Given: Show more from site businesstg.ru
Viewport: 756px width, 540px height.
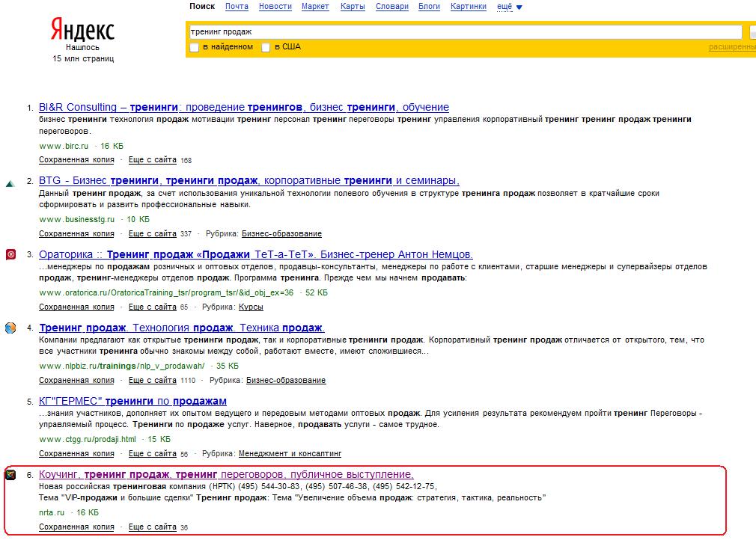Looking at the screenshot, I should coord(153,233).
